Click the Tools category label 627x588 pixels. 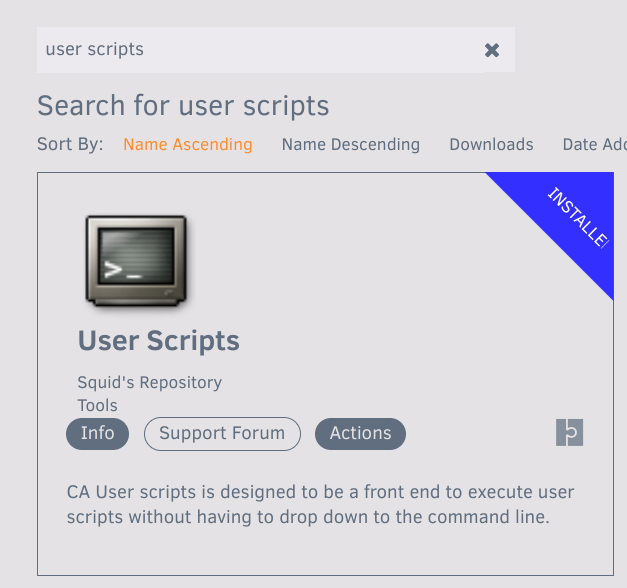point(98,405)
